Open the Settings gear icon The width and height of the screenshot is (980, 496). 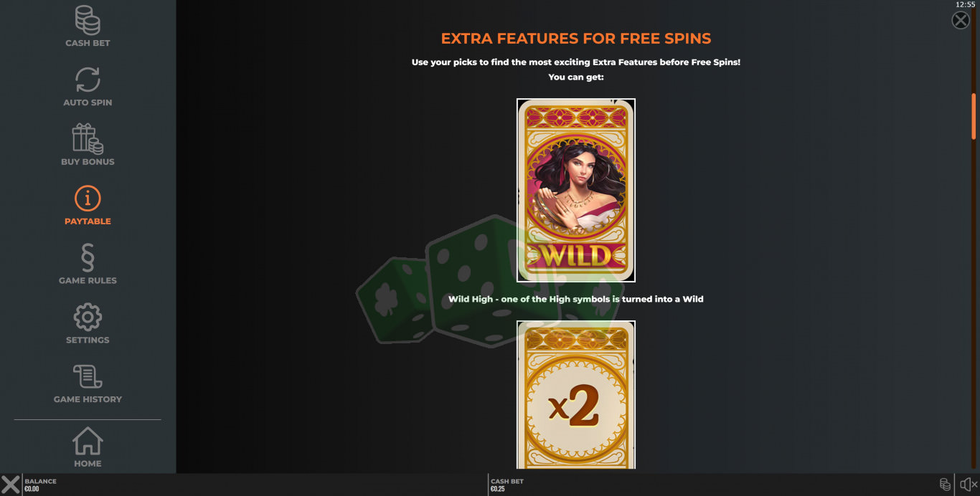coord(88,318)
